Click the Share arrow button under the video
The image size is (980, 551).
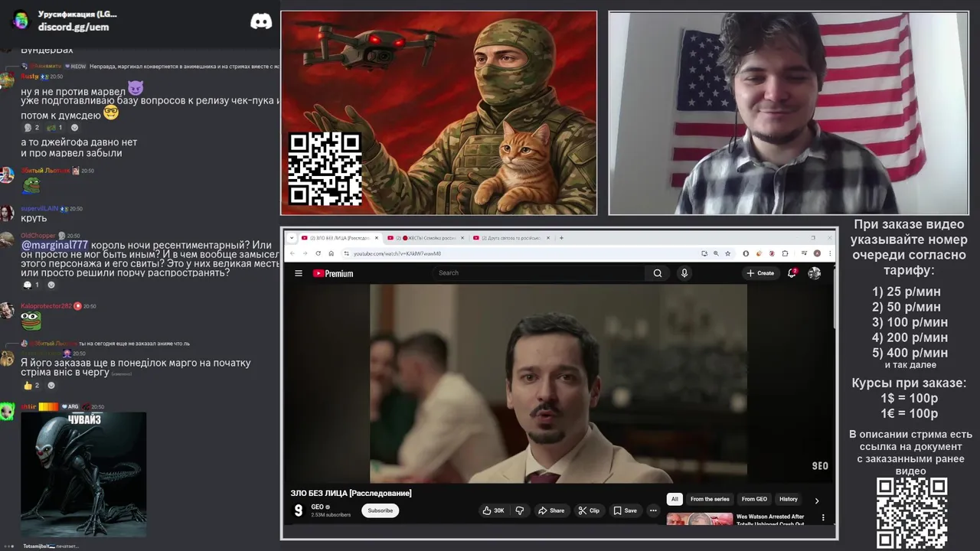[x=551, y=510]
